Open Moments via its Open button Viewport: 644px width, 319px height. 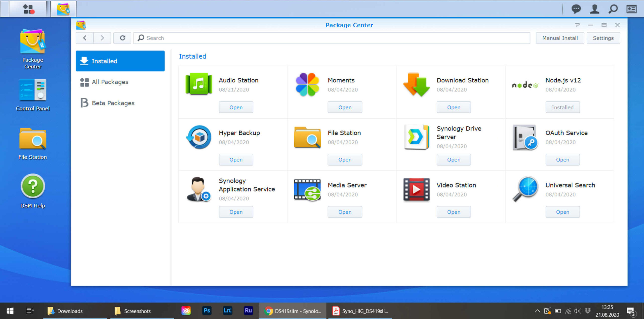click(x=345, y=107)
